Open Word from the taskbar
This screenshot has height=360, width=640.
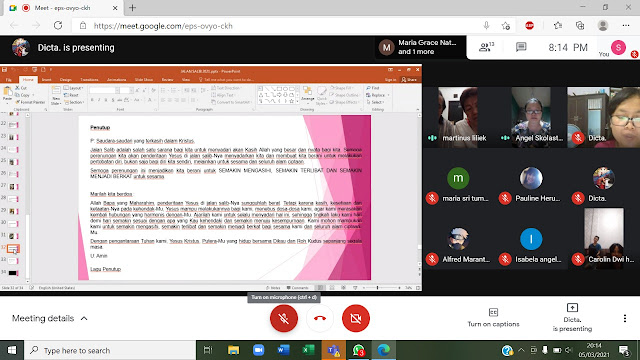(x=283, y=350)
